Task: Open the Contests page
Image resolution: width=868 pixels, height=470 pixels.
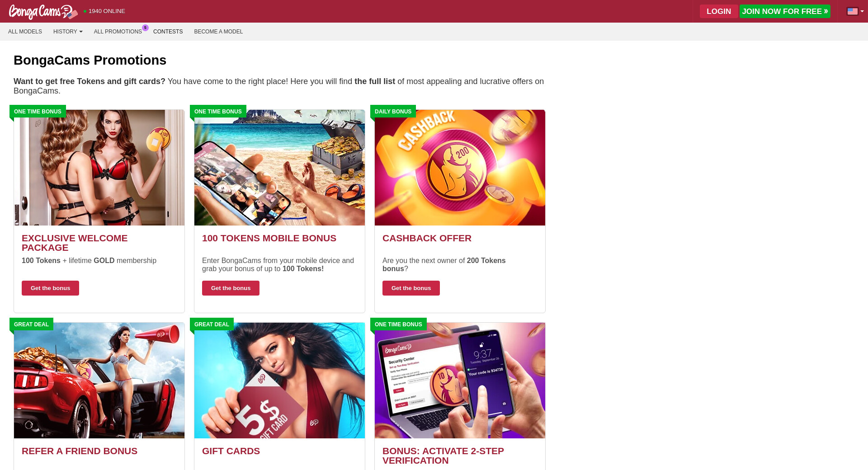Action: (168, 32)
